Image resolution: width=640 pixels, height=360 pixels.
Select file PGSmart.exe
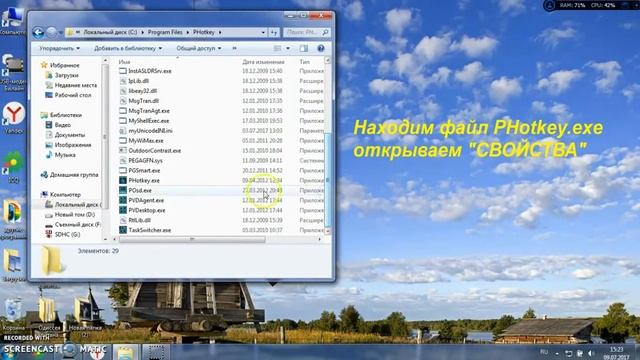[x=144, y=170]
